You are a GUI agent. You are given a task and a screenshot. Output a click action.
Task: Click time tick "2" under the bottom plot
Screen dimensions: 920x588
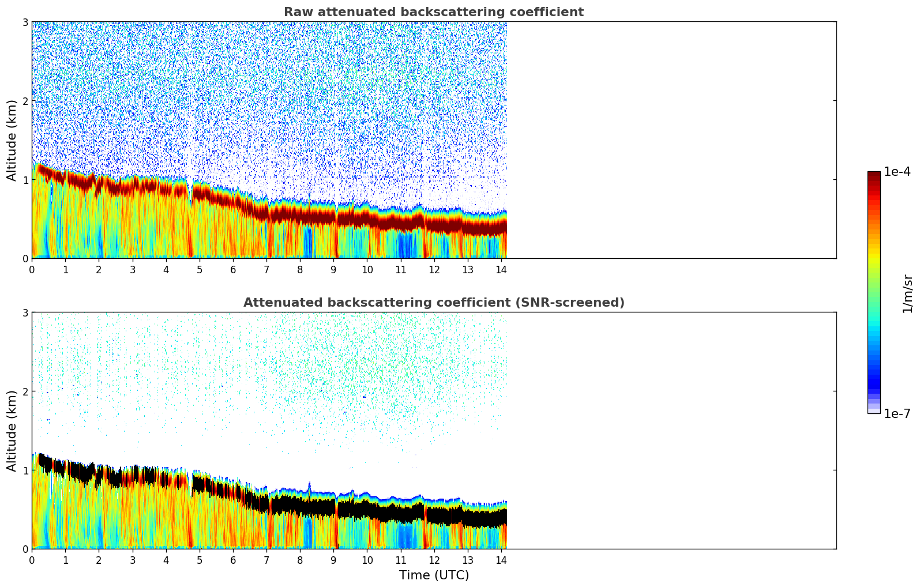click(x=99, y=560)
